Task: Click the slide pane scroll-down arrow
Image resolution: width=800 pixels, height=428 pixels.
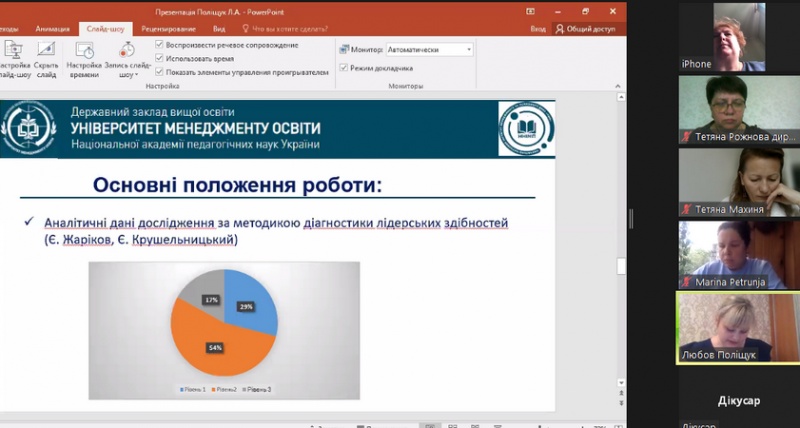Action: (x=621, y=382)
